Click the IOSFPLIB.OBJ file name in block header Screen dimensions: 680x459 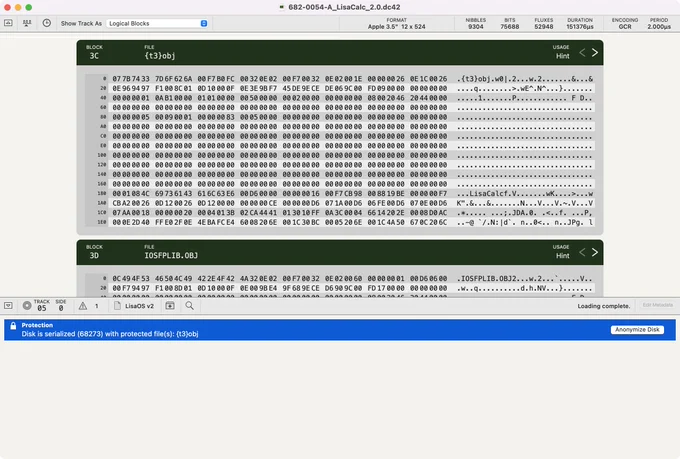171,256
